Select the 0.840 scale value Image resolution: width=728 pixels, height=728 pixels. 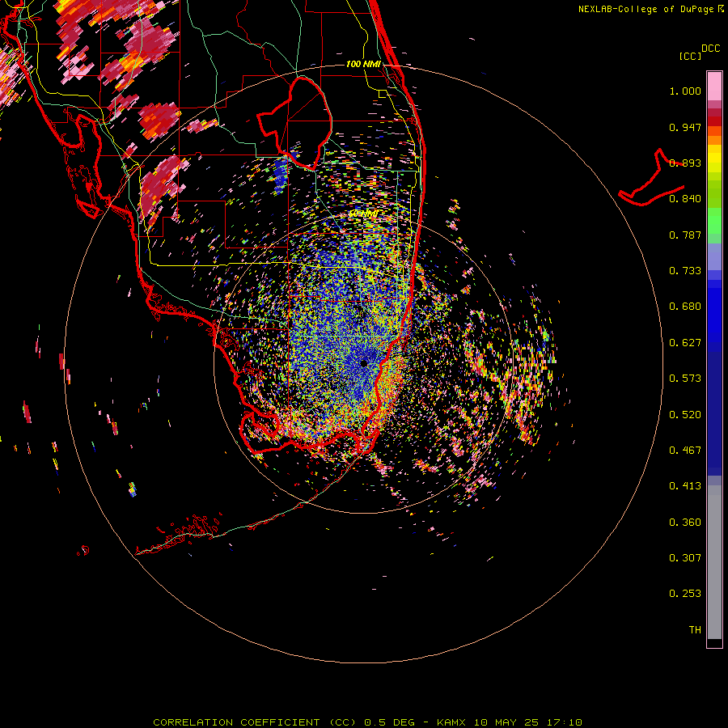click(x=685, y=199)
